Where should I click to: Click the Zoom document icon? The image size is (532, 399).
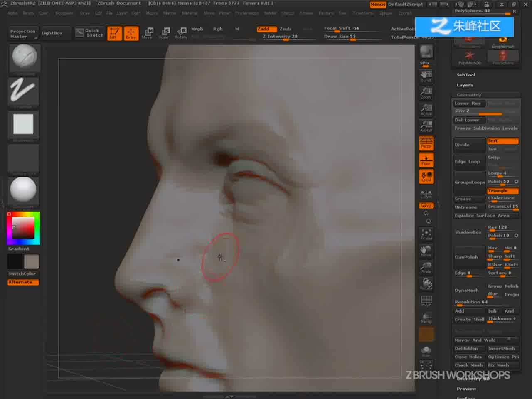[x=426, y=93]
